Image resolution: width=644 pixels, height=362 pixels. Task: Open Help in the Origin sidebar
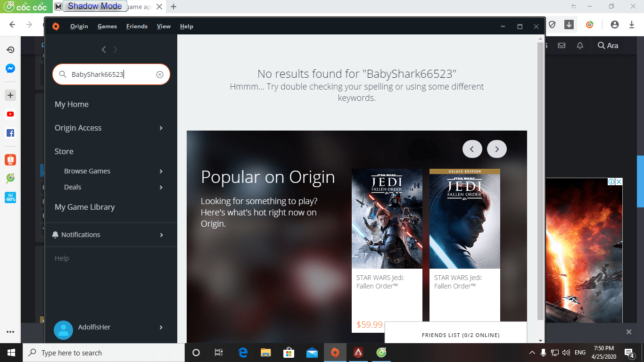[x=62, y=258]
